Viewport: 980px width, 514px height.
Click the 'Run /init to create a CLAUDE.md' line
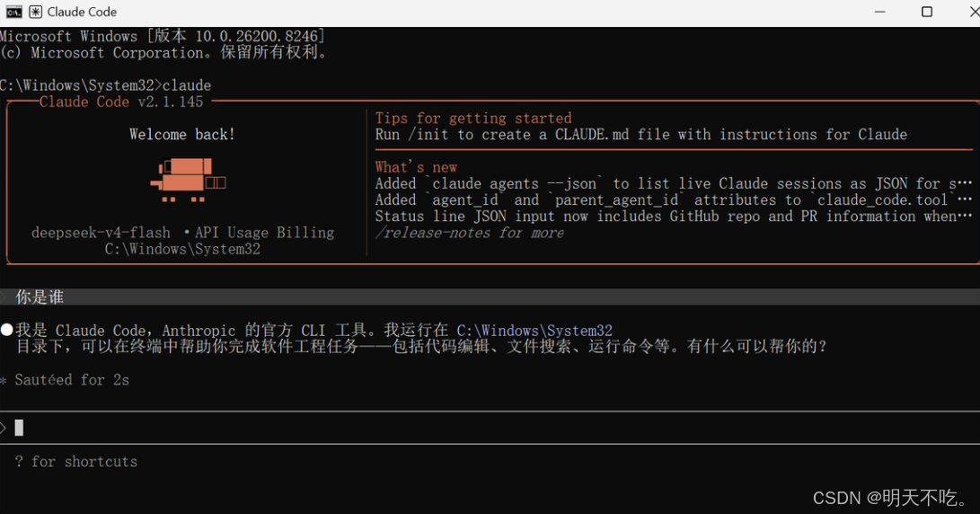click(x=640, y=135)
